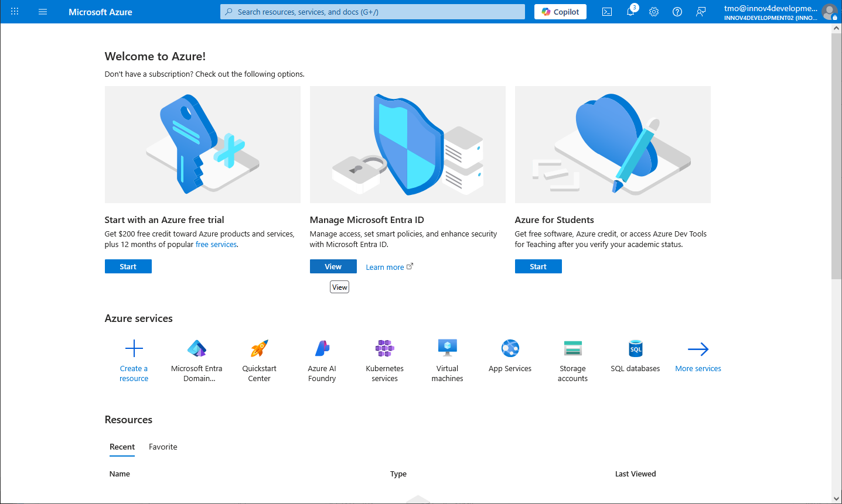Click the Copilot button
The width and height of the screenshot is (842, 504).
coord(560,12)
